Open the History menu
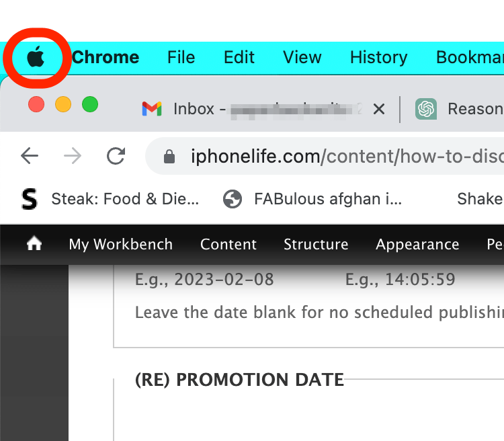The width and height of the screenshot is (504, 441). [x=378, y=58]
